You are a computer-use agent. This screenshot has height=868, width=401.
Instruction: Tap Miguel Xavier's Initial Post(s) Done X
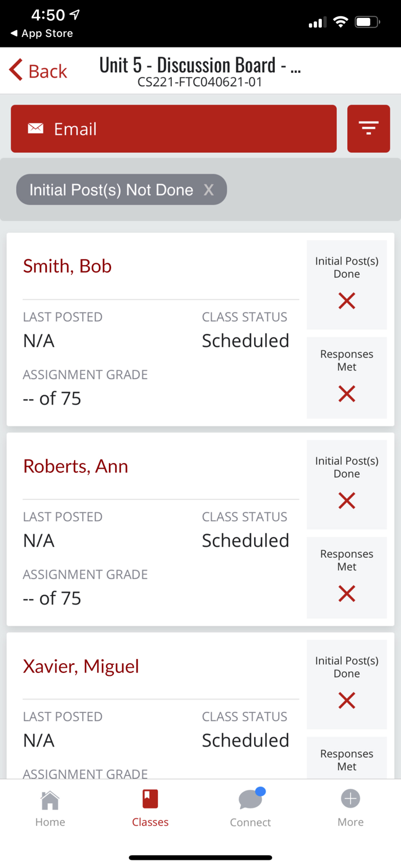tap(347, 701)
